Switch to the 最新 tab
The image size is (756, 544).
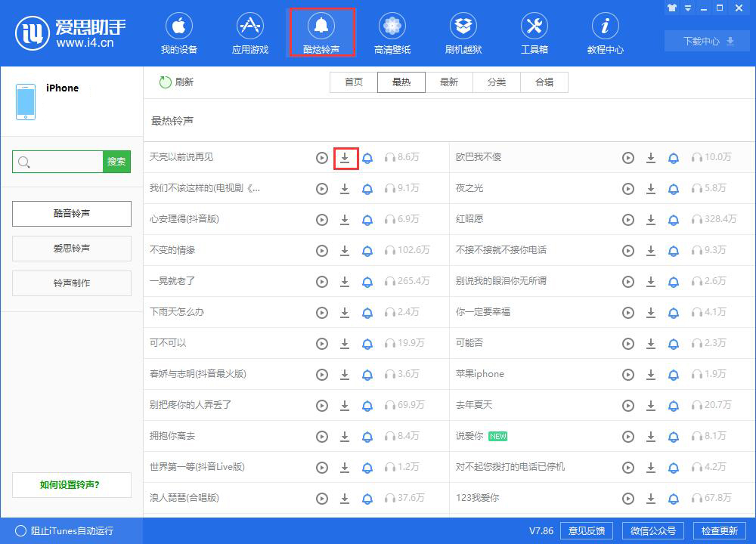click(x=449, y=82)
